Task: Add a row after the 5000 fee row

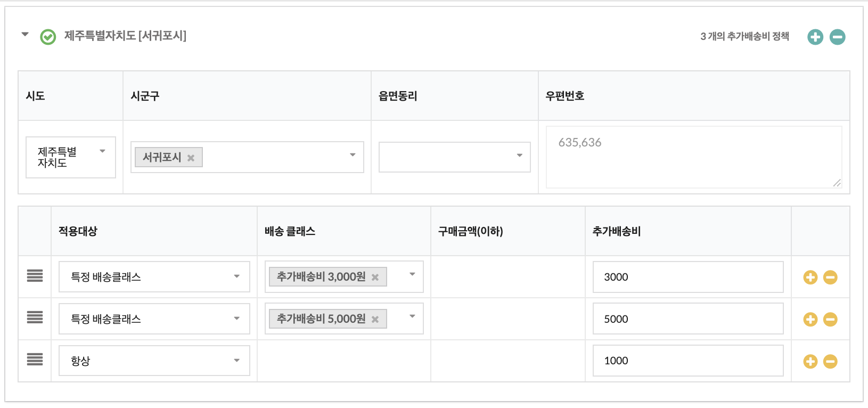Action: [x=810, y=319]
